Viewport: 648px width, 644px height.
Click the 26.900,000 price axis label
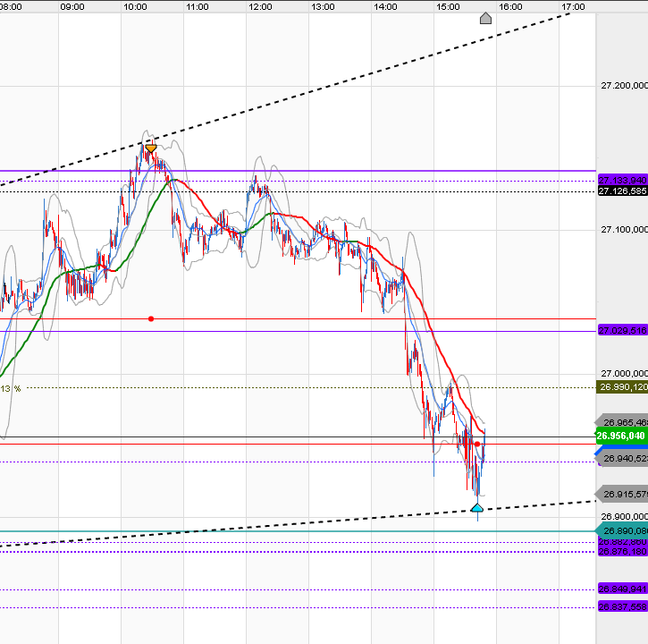pyautogui.click(x=624, y=516)
